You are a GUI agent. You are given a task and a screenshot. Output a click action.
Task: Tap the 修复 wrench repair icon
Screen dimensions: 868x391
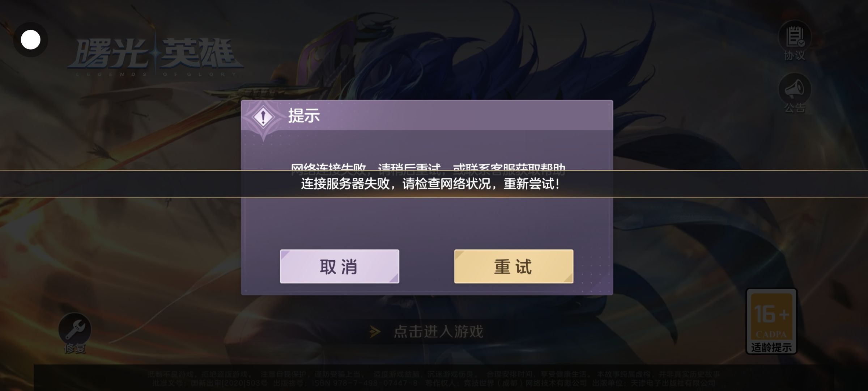[x=75, y=329]
